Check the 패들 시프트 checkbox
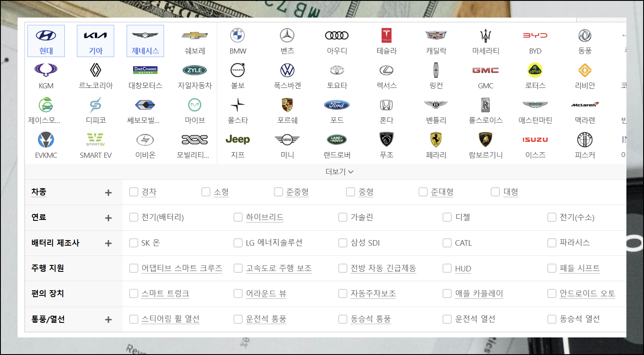 point(552,268)
